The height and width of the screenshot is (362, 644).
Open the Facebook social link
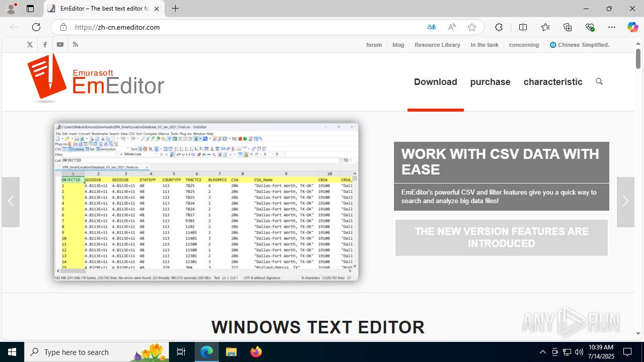(45, 45)
